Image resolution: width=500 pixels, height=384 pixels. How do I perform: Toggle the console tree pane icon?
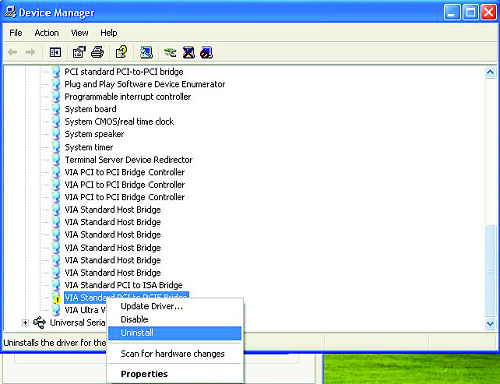pyautogui.click(x=55, y=52)
